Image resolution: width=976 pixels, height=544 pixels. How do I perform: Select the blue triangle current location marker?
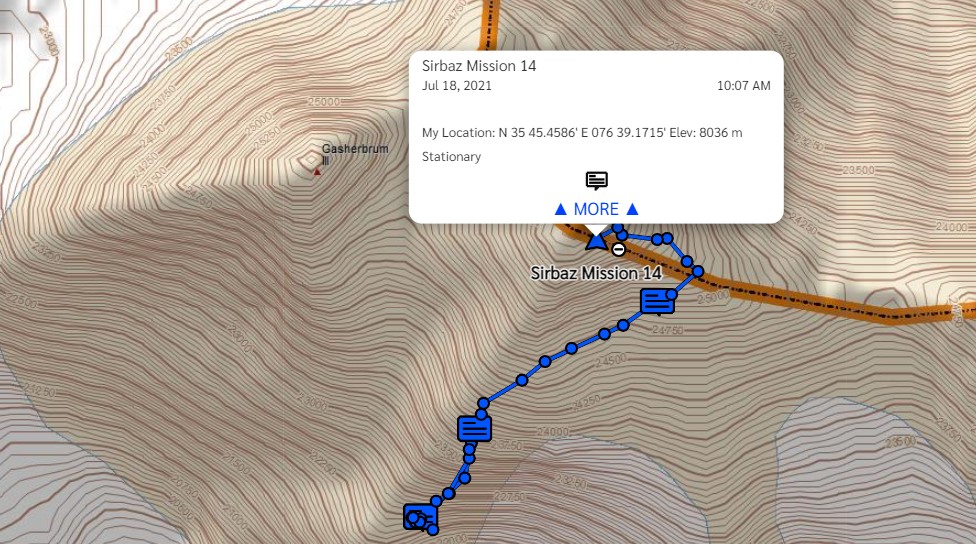click(x=596, y=242)
